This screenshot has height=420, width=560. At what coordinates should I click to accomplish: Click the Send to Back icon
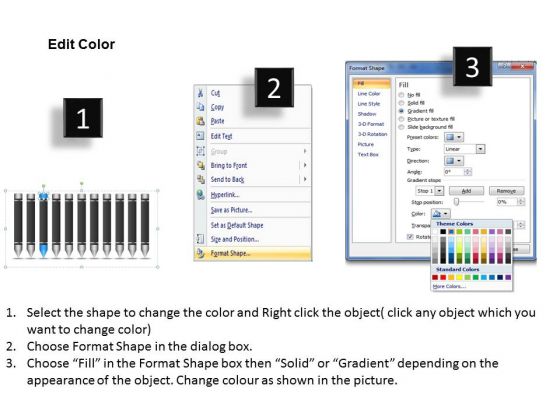(x=201, y=179)
